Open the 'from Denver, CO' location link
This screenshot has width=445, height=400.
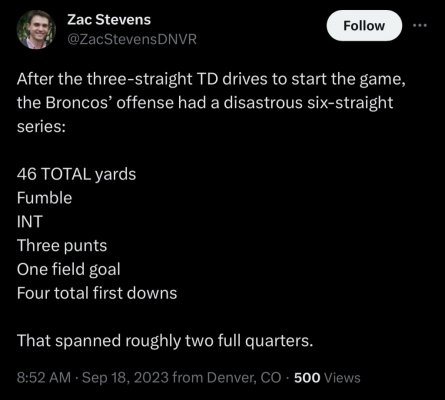click(x=227, y=378)
